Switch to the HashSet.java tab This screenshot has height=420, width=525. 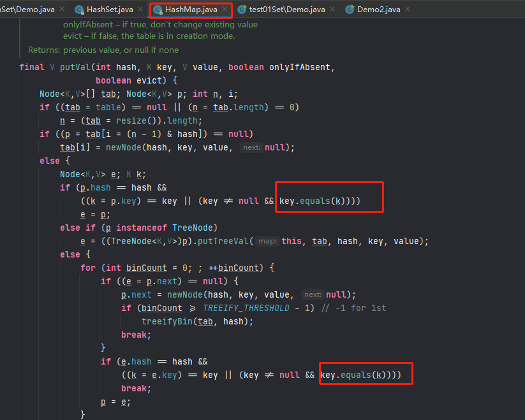pyautogui.click(x=110, y=10)
